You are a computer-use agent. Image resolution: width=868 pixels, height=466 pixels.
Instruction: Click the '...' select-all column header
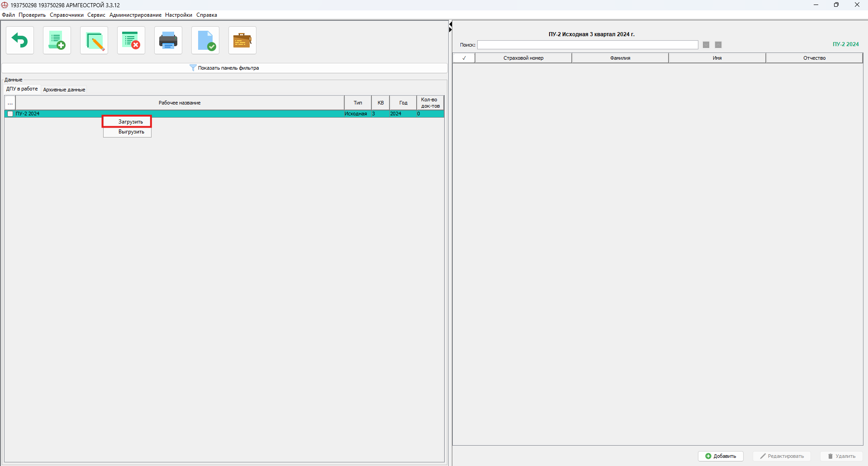tap(10, 103)
